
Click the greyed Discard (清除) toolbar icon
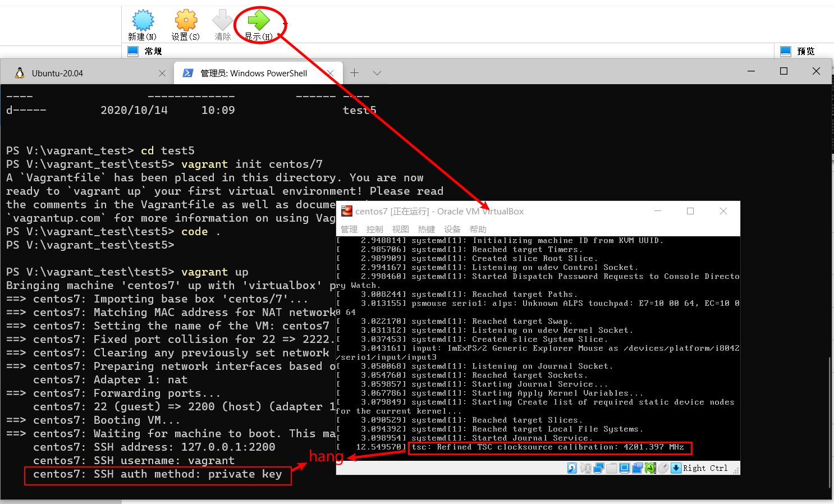coord(222,20)
